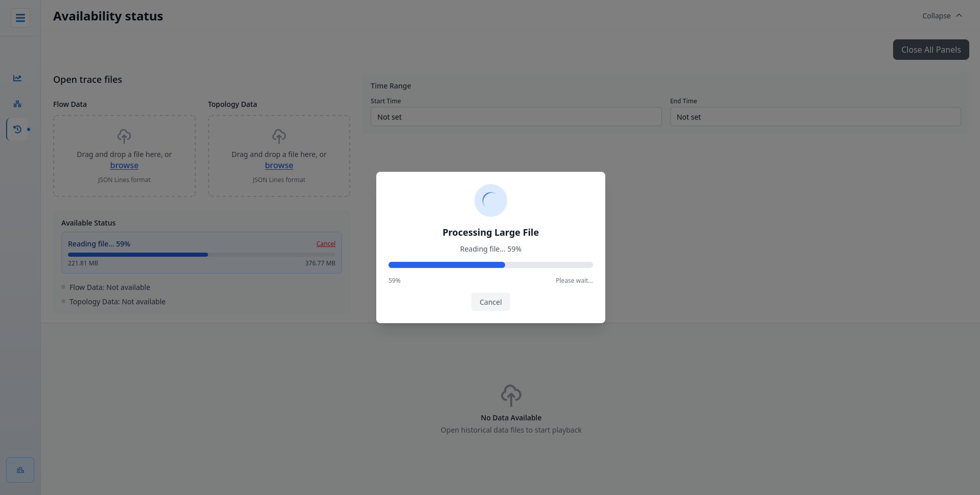The width and height of the screenshot is (980, 495).
Task: Collapse the Availability status panel
Action: (936, 16)
